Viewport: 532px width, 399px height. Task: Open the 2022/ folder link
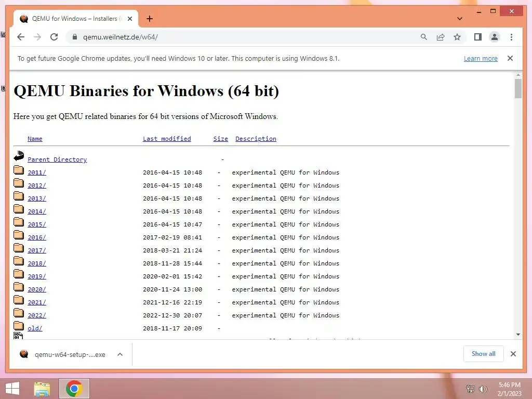tap(37, 315)
